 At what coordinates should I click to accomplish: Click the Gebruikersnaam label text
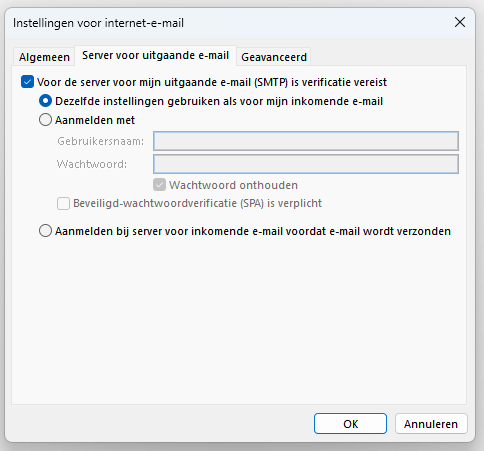[x=100, y=141]
